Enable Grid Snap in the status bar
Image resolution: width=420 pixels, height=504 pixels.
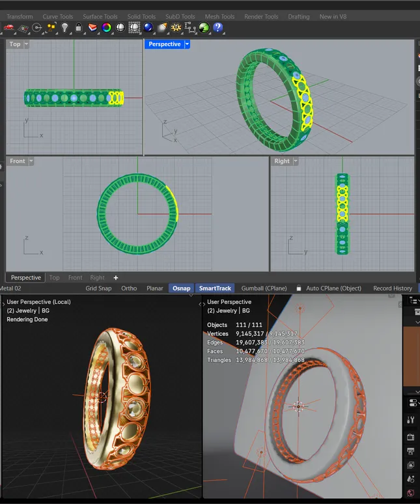[x=99, y=288]
